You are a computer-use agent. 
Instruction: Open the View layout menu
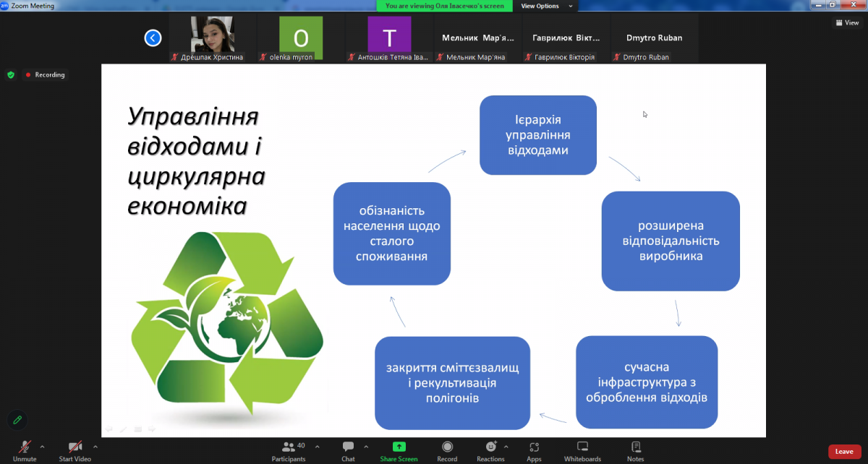[x=846, y=22]
